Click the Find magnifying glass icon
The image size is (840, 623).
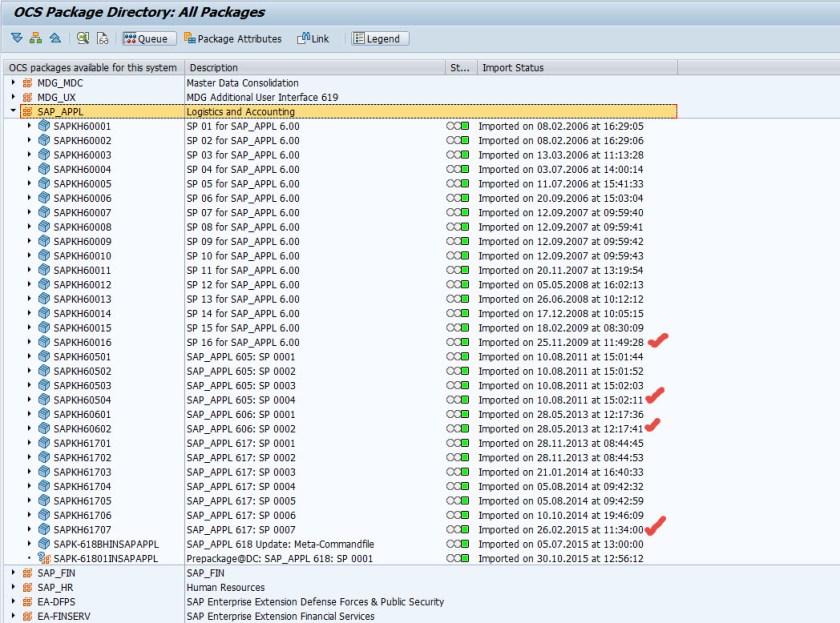click(82, 39)
